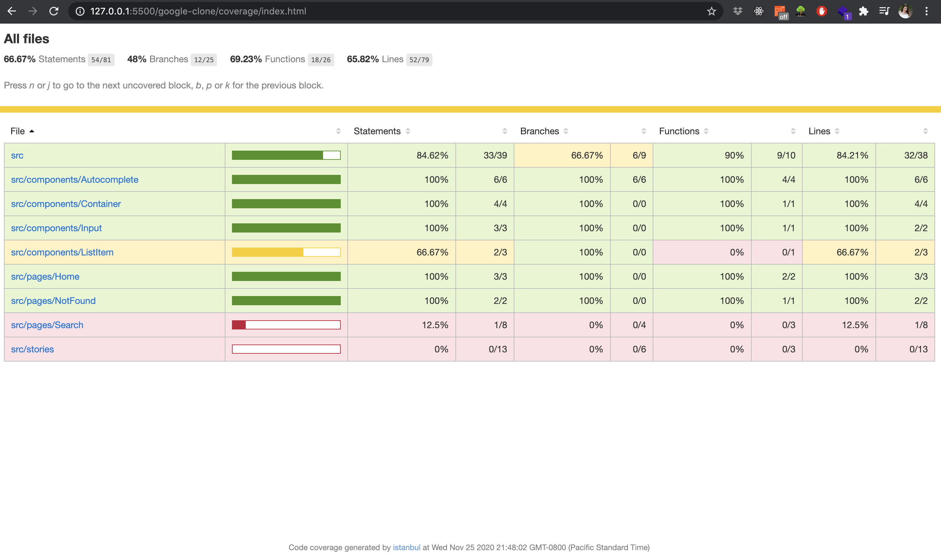This screenshot has width=941, height=560.
Task: View site information icon in address bar
Action: coord(80,11)
